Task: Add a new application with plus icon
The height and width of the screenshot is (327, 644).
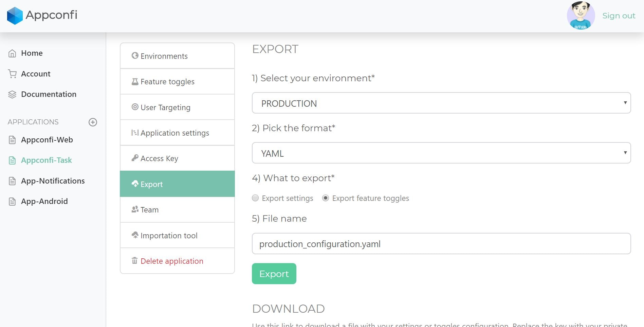Action: click(93, 122)
